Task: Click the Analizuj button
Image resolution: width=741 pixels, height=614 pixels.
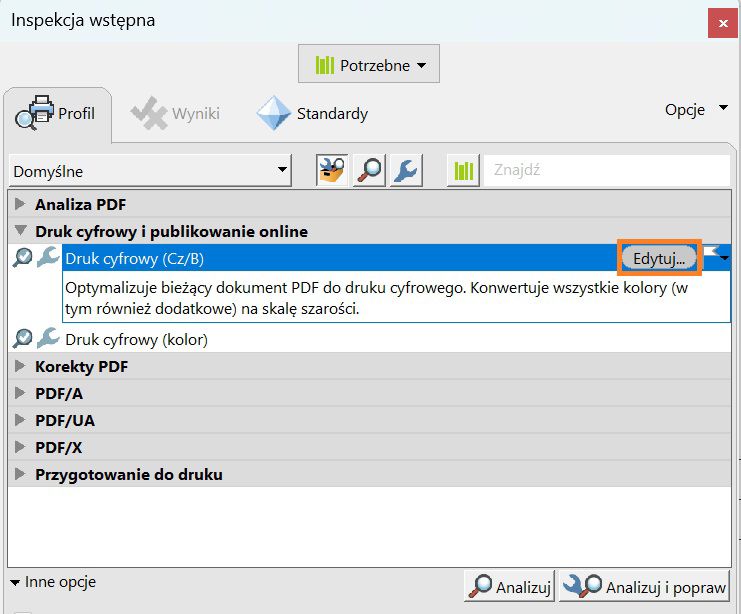Action: 509,586
